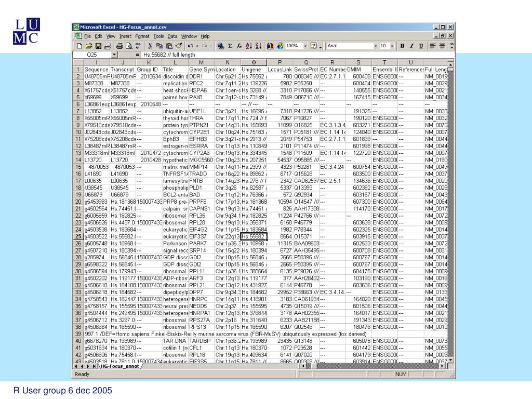
Task: Center align the text
Action: (x=442, y=46)
